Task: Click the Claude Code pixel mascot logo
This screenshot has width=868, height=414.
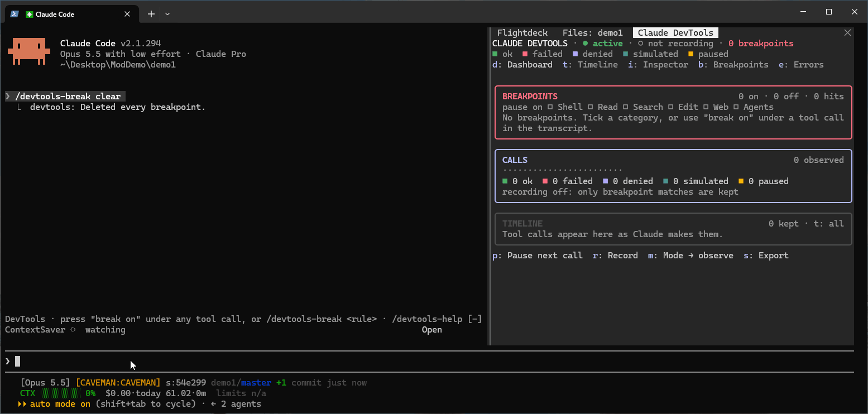Action: pos(29,51)
